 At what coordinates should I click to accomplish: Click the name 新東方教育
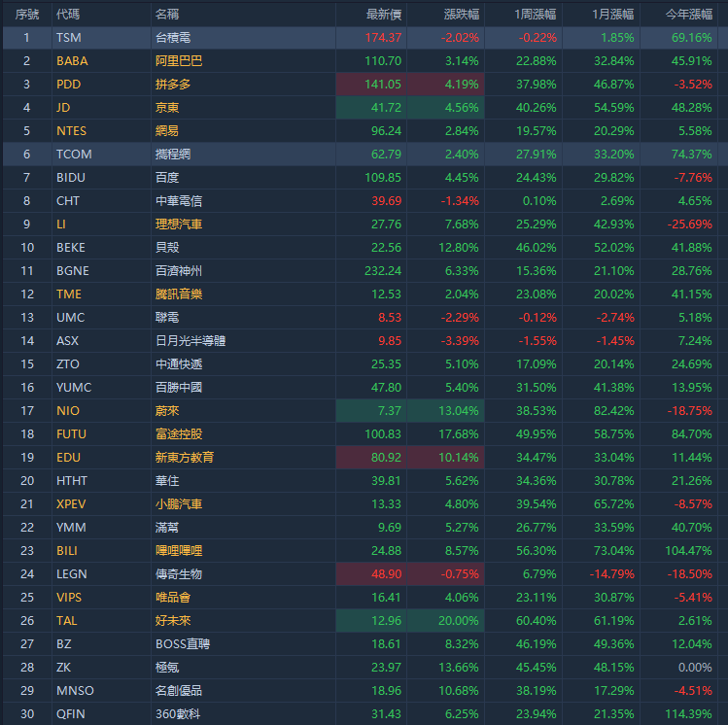(x=185, y=457)
